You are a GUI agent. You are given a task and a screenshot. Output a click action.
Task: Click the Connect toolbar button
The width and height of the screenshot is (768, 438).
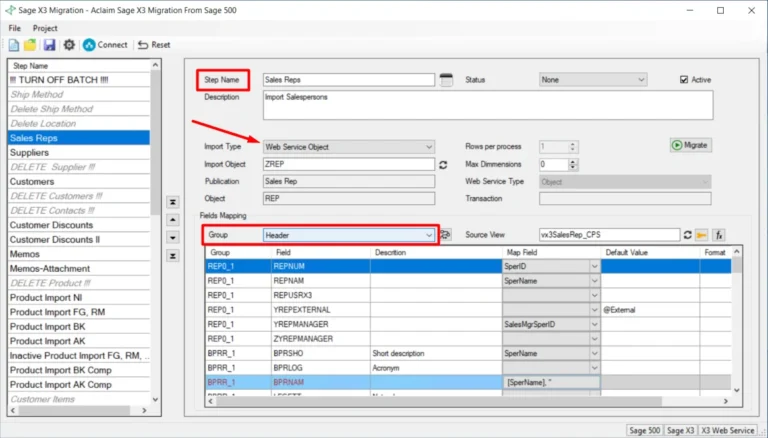(x=105, y=45)
